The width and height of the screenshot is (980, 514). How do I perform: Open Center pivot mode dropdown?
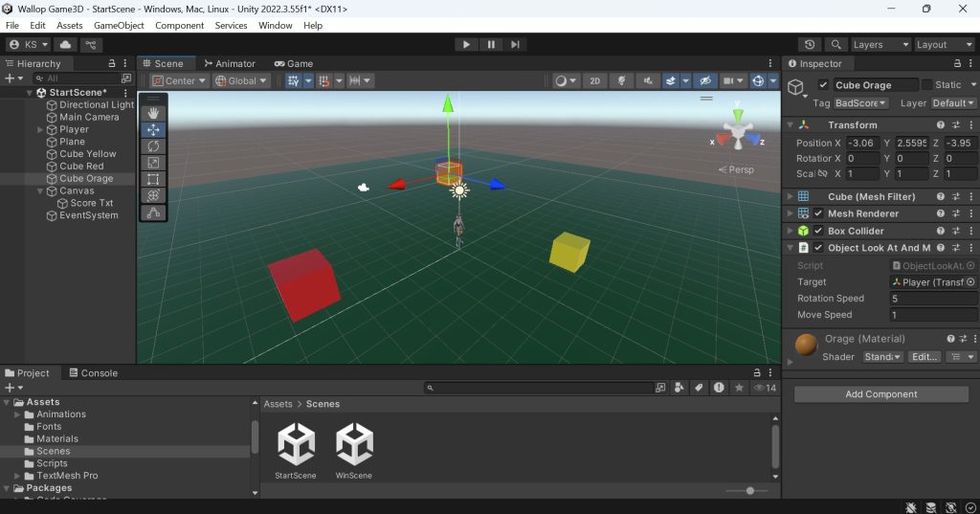tap(179, 80)
